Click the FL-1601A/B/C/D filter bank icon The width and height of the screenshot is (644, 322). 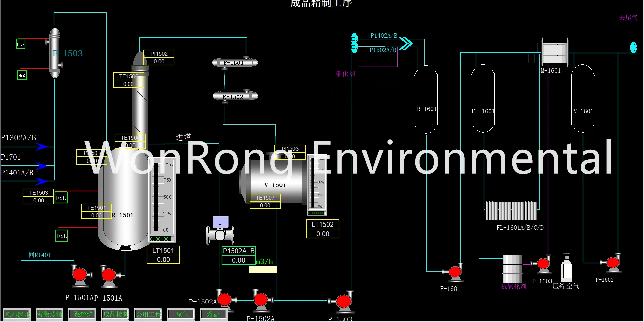511,211
